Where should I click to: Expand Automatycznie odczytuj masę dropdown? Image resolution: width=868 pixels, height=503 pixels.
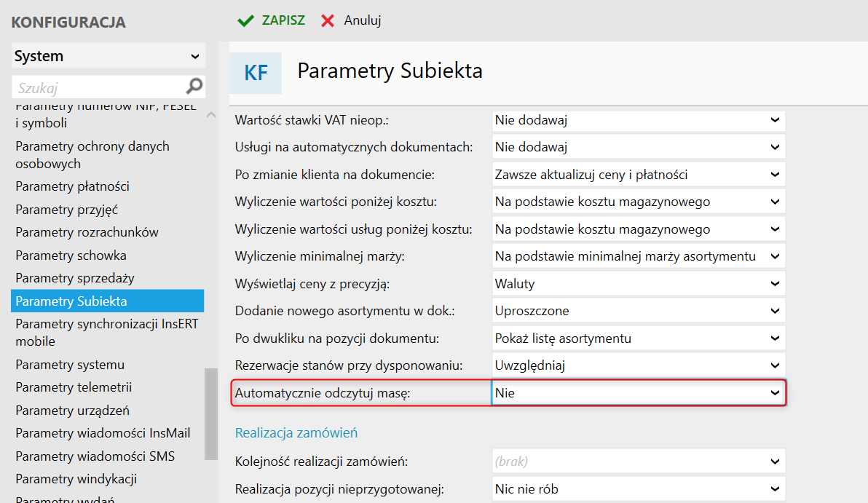(774, 393)
